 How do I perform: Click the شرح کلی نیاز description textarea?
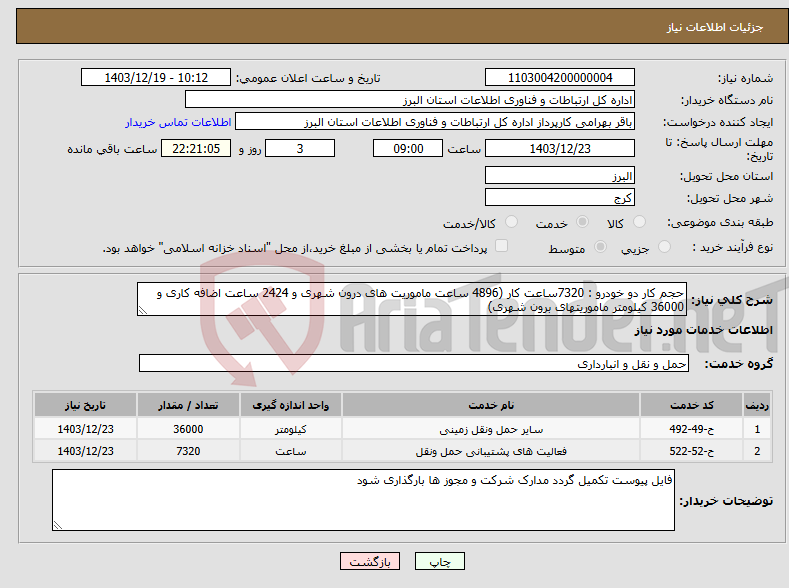tap(412, 299)
